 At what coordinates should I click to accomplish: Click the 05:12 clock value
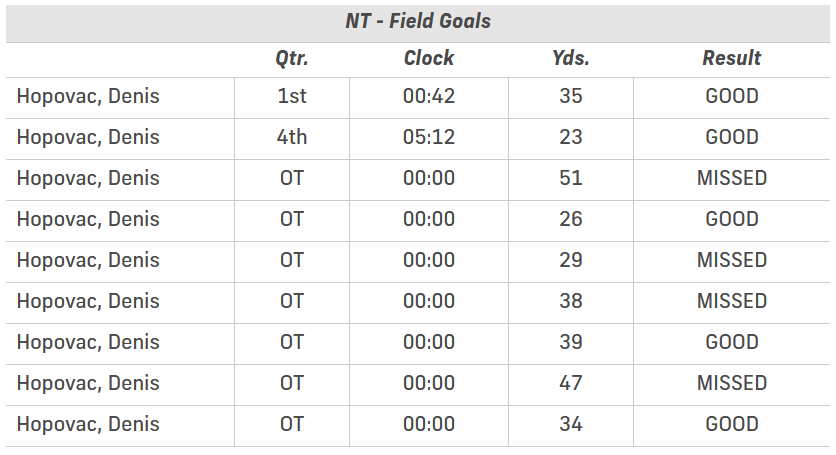(x=429, y=138)
